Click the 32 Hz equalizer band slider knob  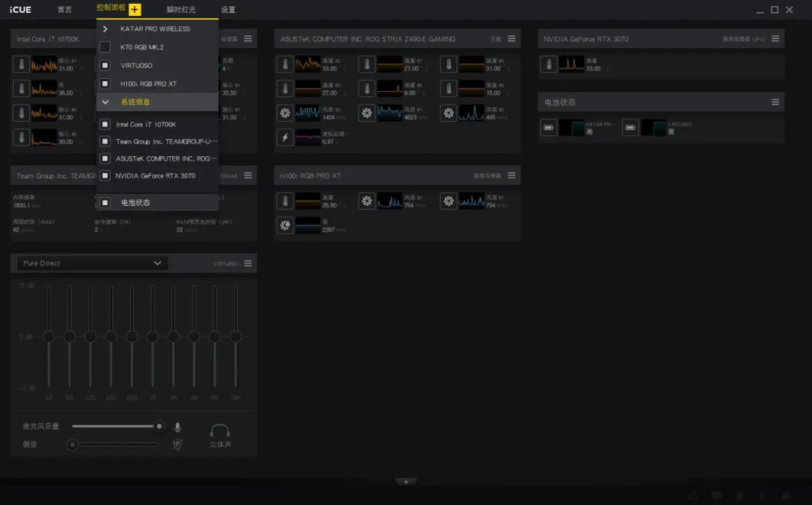[x=49, y=337]
